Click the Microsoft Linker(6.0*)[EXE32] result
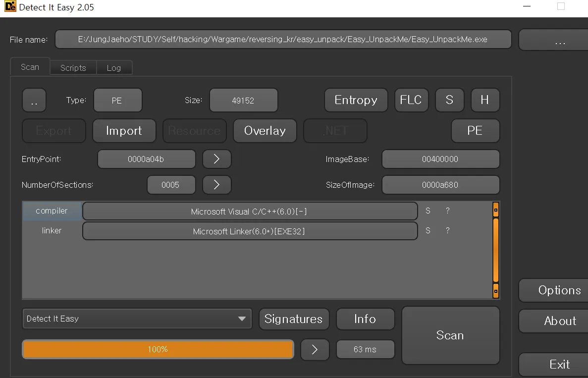Viewport: 588px width, 378px height. click(x=250, y=231)
